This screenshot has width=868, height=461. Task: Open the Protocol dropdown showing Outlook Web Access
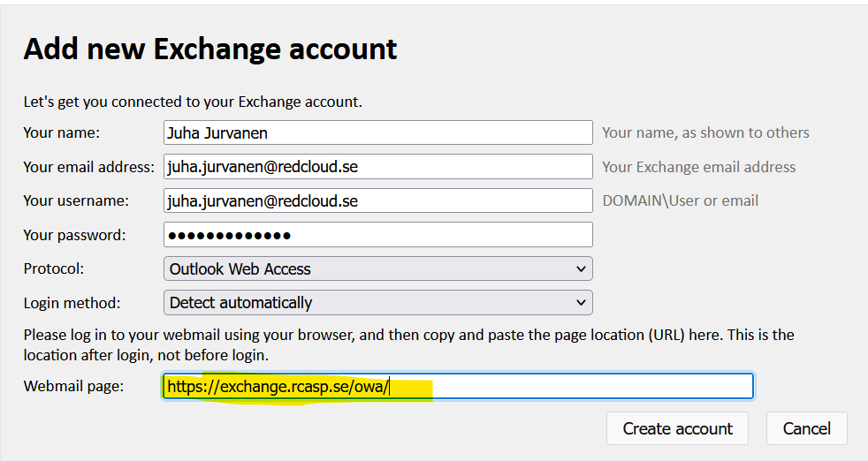coord(377,268)
